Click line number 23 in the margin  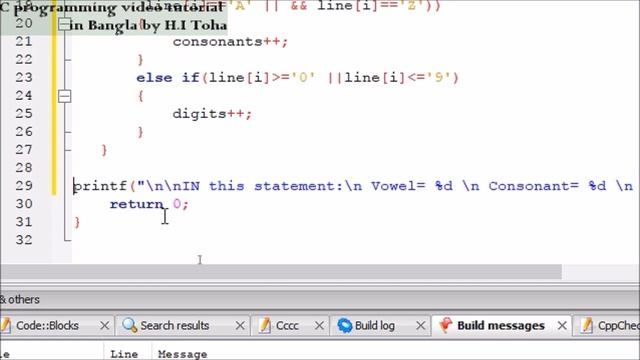[24, 78]
